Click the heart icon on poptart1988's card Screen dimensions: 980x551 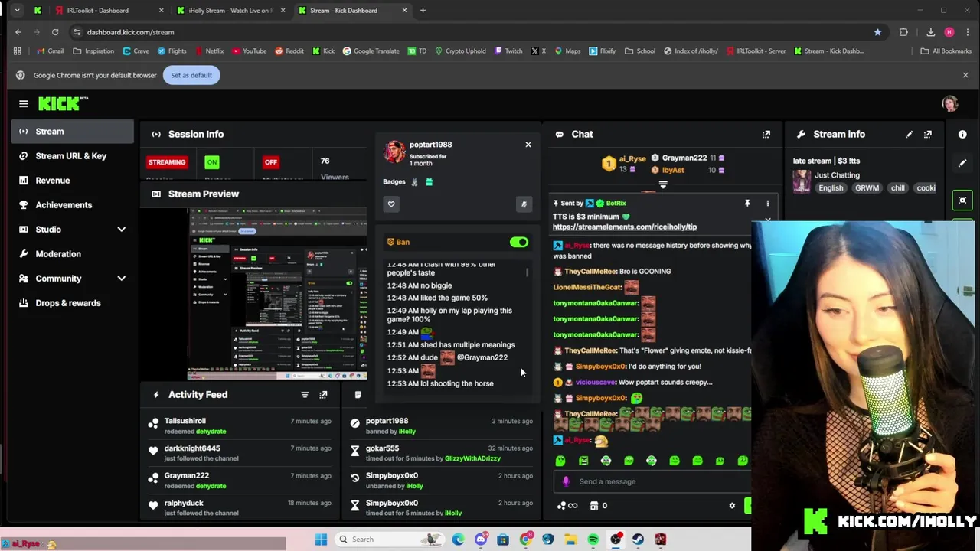pos(391,204)
